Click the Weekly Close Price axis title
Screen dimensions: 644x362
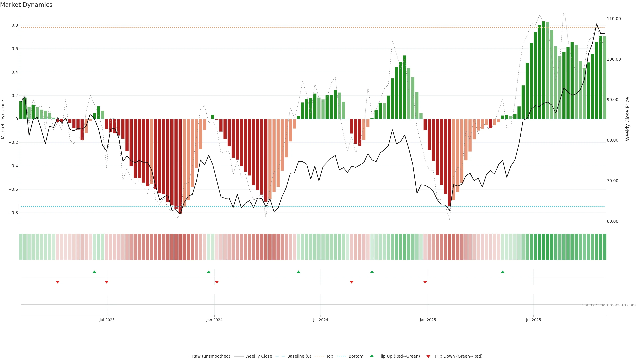[x=627, y=119]
